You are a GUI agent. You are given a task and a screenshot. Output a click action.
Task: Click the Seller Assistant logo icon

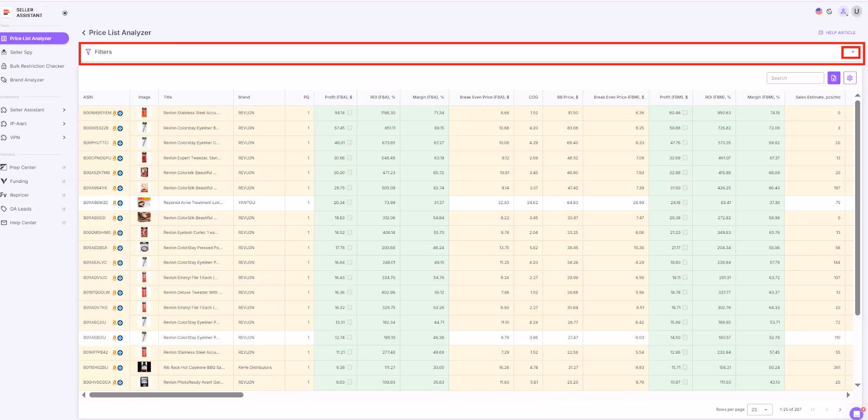click(x=7, y=12)
